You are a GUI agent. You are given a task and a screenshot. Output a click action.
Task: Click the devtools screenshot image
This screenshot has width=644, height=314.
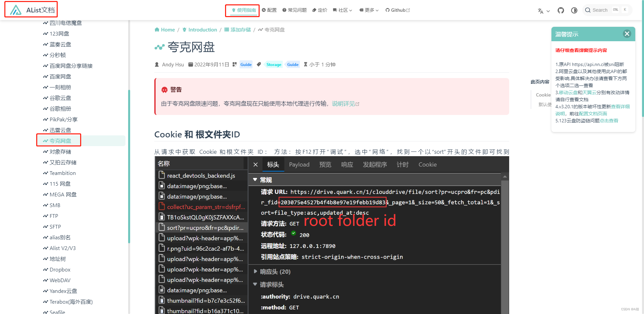click(x=332, y=235)
